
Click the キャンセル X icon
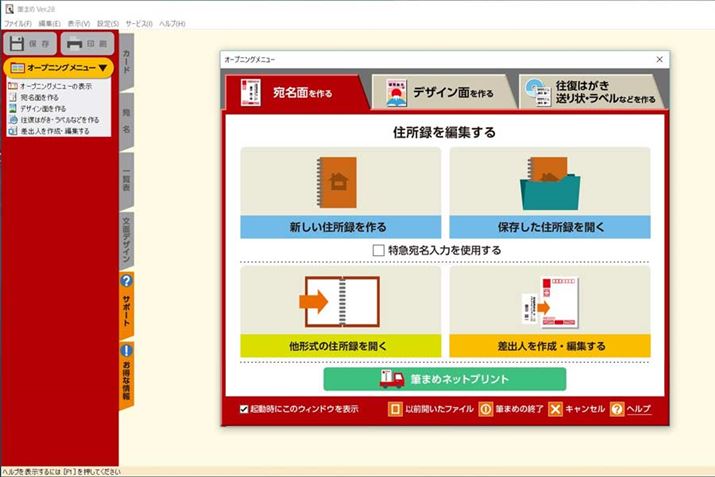[555, 409]
